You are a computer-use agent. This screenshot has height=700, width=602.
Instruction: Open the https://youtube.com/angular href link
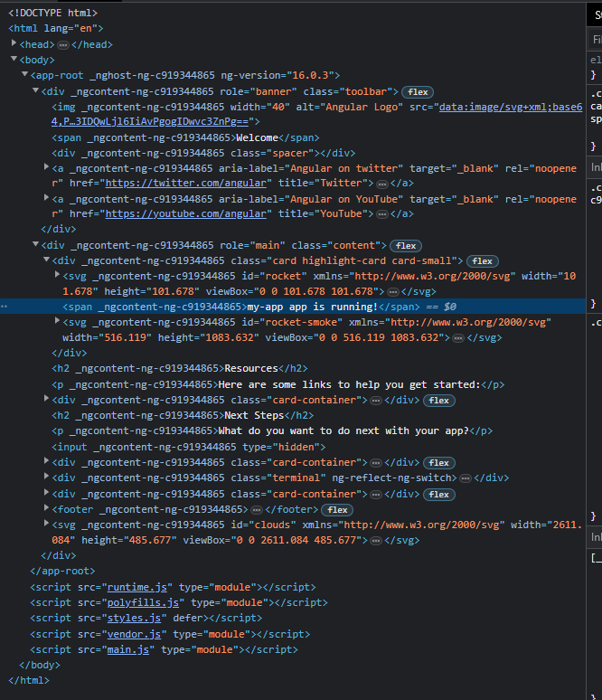[x=185, y=213]
